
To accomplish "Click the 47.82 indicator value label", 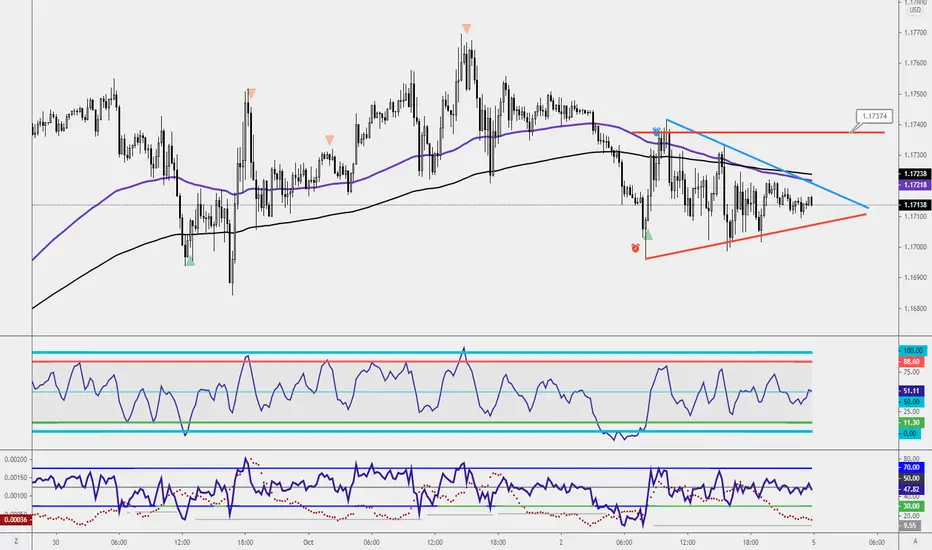I will tap(911, 489).
